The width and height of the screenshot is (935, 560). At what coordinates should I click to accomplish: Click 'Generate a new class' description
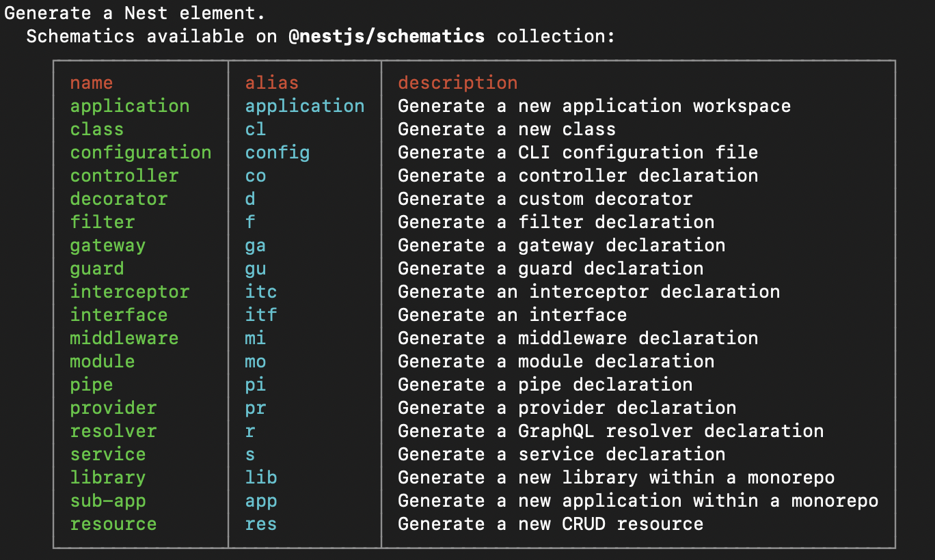coord(507,130)
